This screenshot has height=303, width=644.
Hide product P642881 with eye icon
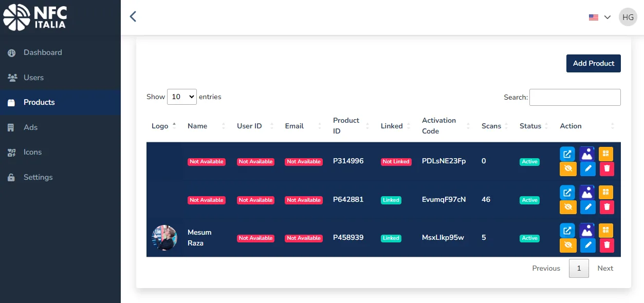tap(567, 207)
